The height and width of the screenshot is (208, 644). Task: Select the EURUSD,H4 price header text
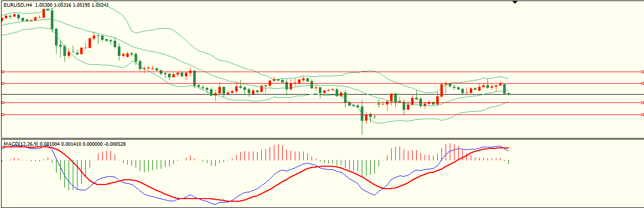click(x=56, y=5)
